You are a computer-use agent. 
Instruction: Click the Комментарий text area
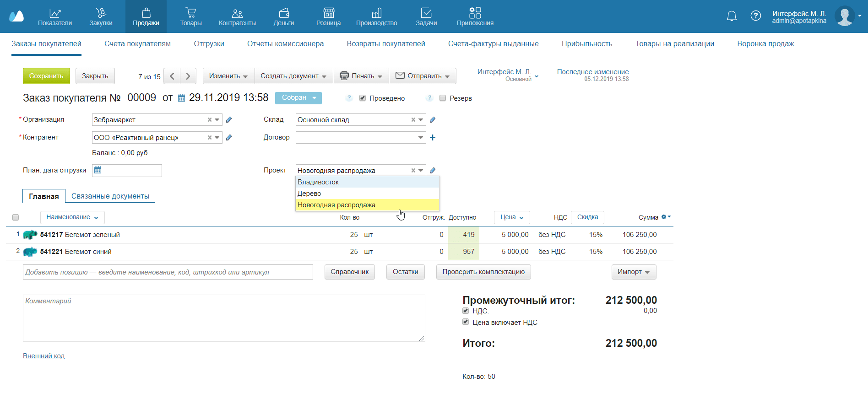tap(224, 318)
